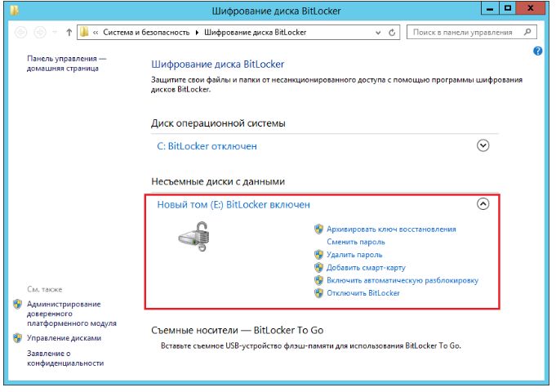Viewport: 556px width, 392px height.
Task: Go up one level with the up arrow
Action: (68, 33)
